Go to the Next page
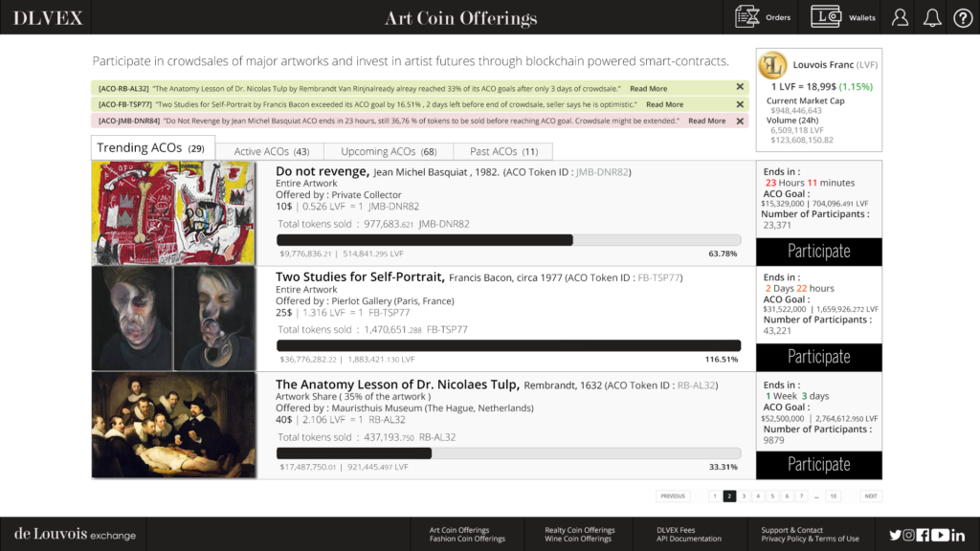This screenshot has height=551, width=980. coord(871,496)
